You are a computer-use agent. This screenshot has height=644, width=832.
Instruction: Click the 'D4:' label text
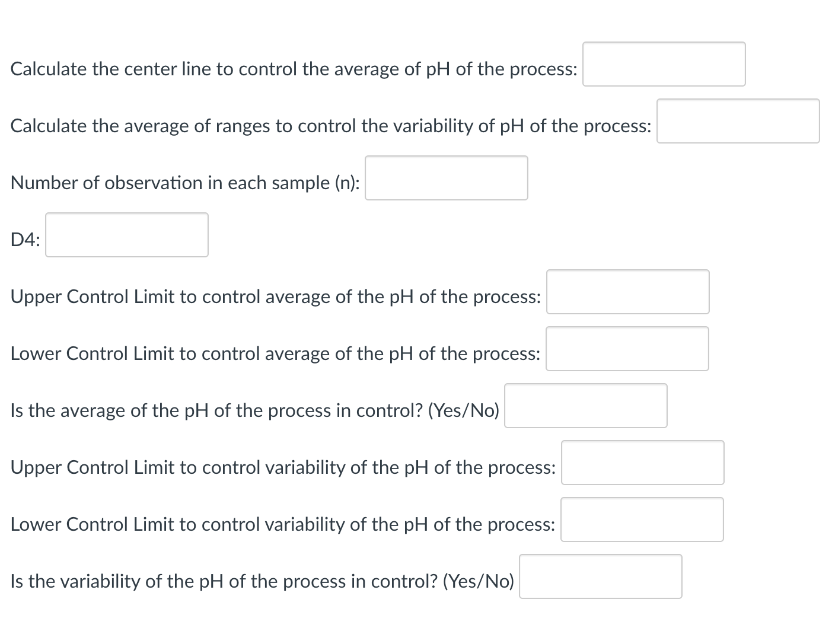pos(25,240)
